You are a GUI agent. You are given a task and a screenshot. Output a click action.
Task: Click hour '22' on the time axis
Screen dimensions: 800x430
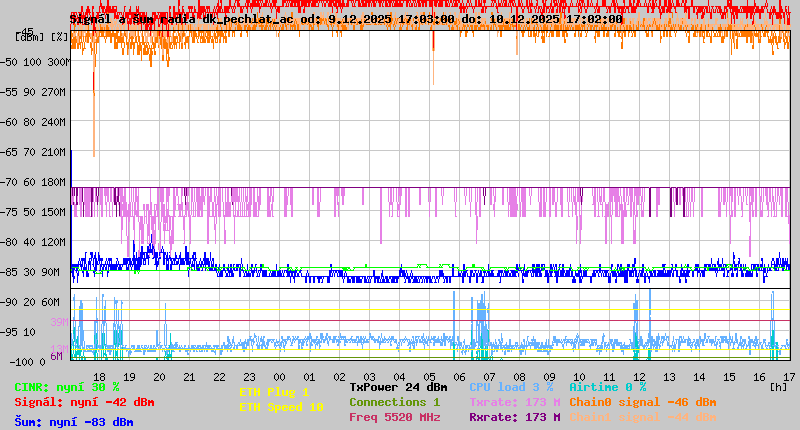[219, 377]
